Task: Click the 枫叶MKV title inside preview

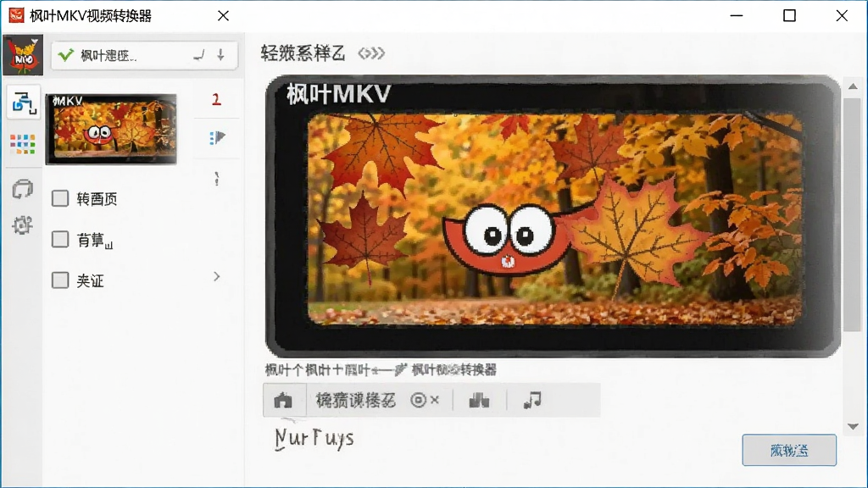Action: 339,94
